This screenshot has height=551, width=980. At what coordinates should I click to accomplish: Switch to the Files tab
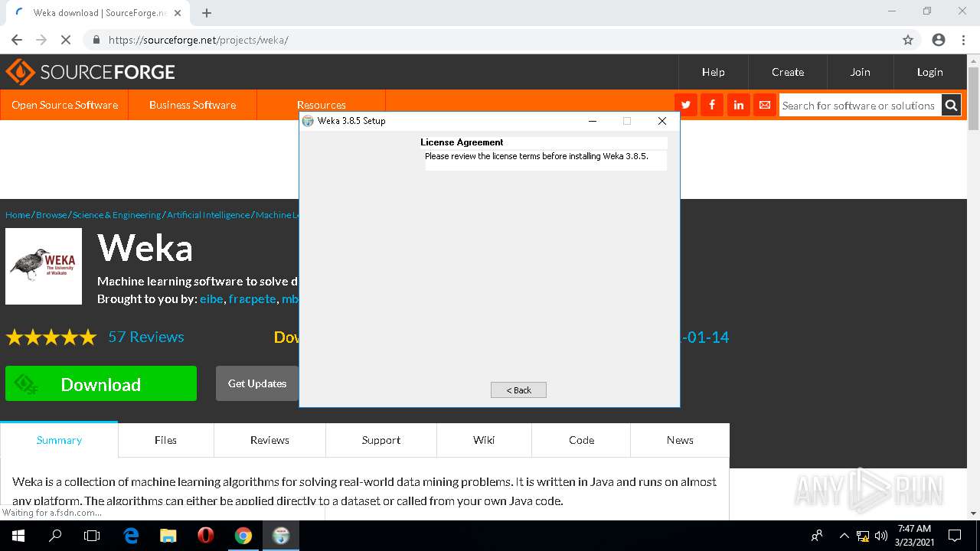coord(165,440)
